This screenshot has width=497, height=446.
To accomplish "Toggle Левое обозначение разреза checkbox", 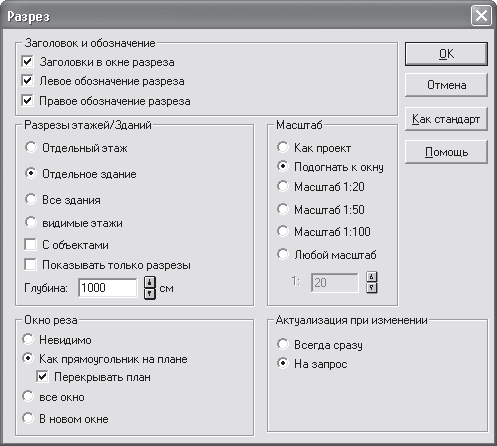I will click(27, 81).
